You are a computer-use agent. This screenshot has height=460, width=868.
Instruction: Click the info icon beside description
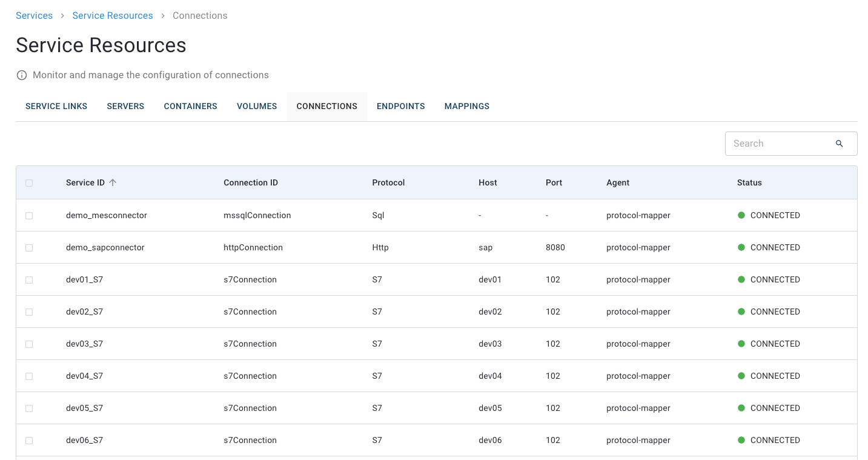(x=22, y=75)
